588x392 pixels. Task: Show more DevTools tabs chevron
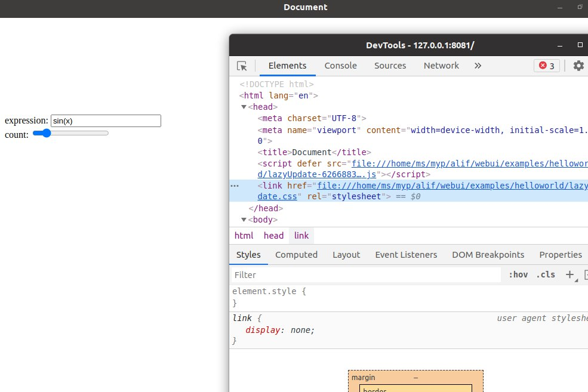478,66
